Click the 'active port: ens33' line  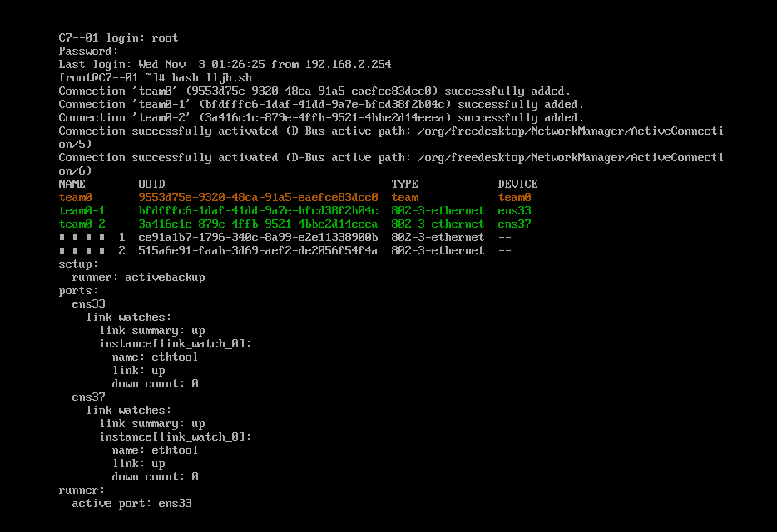(x=131, y=504)
